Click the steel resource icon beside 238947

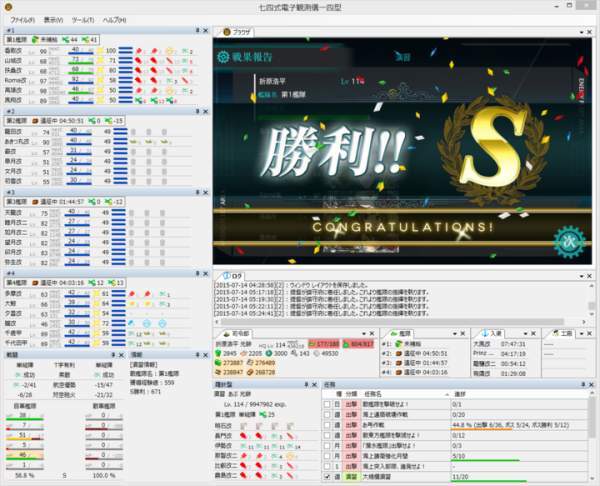point(218,372)
